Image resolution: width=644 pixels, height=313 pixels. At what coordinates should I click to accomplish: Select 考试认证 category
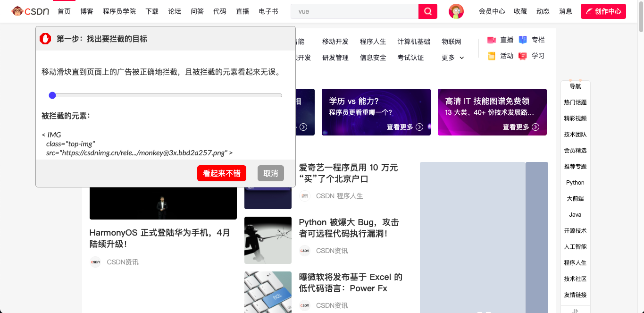[411, 58]
